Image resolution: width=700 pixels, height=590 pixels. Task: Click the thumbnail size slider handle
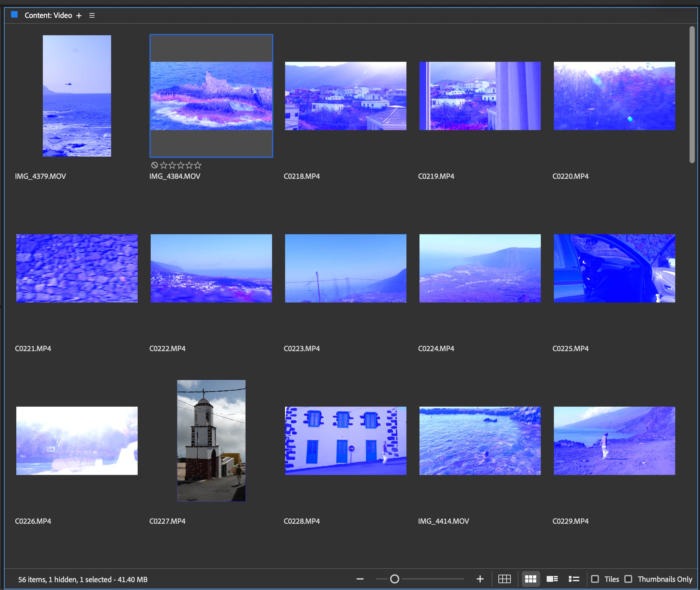click(x=394, y=579)
